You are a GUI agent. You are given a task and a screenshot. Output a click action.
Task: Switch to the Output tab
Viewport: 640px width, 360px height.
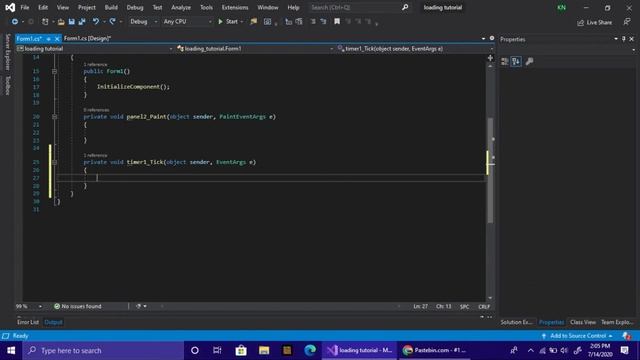tap(53, 322)
